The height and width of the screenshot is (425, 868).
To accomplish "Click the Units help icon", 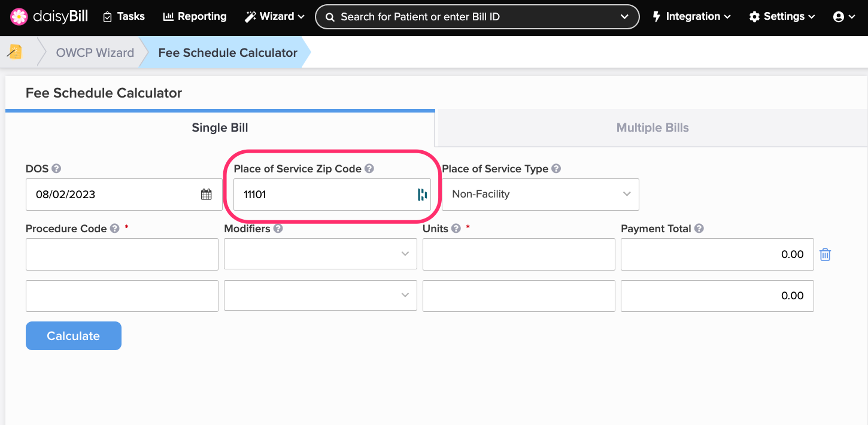I will [456, 229].
